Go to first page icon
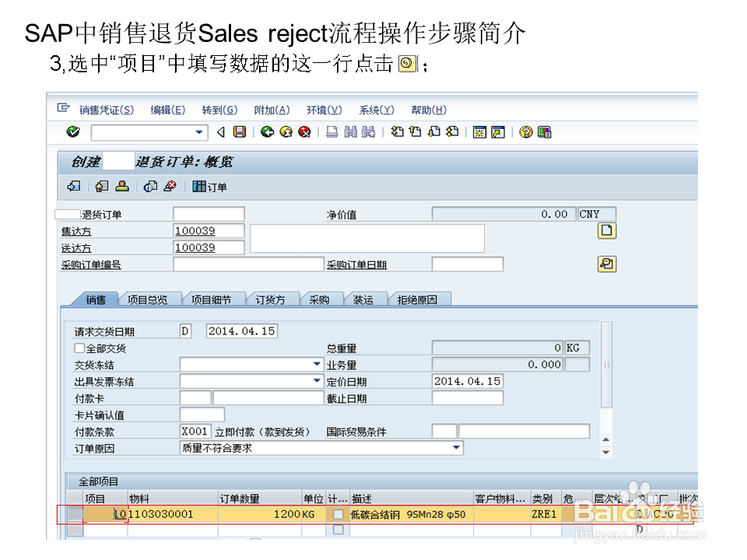The image size is (747, 560). (397, 132)
